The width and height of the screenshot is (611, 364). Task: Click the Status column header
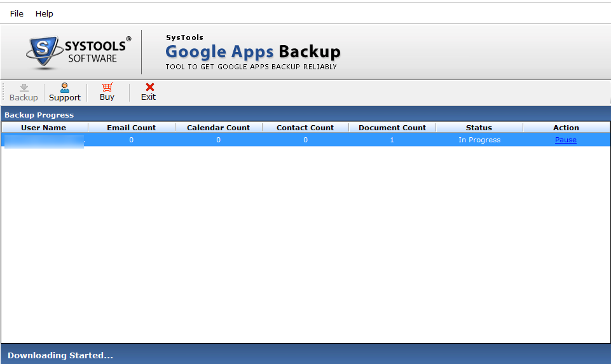pos(479,128)
